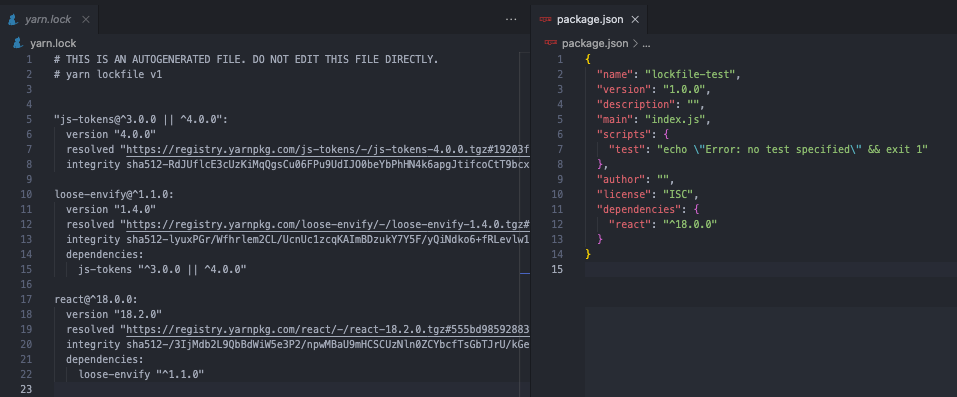Screen dimensions: 957x397
Task: Click the "dependencies" key in package.json
Action: click(639, 209)
